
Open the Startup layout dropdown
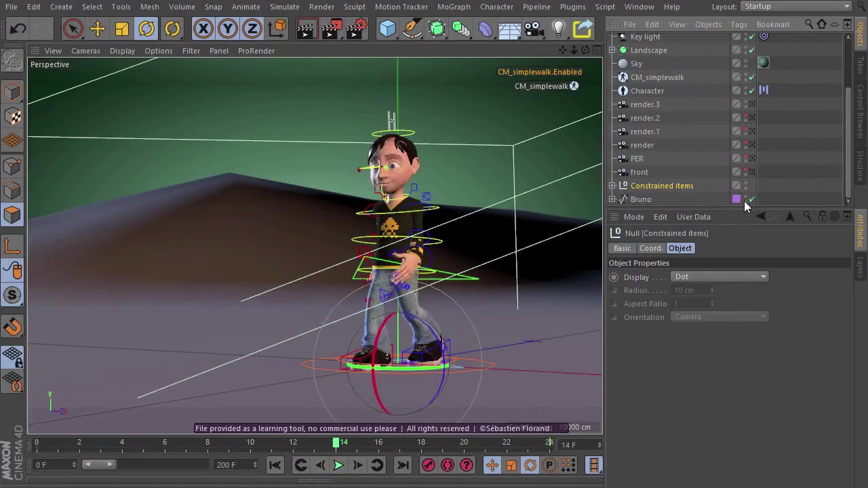tap(797, 6)
